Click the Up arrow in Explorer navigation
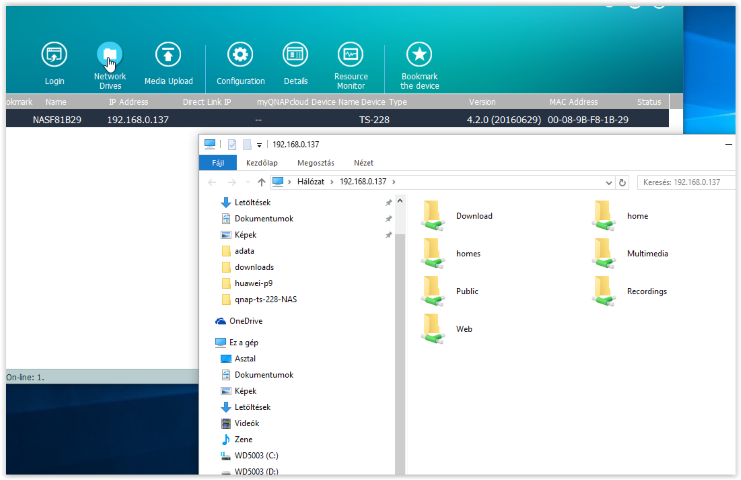 click(261, 182)
